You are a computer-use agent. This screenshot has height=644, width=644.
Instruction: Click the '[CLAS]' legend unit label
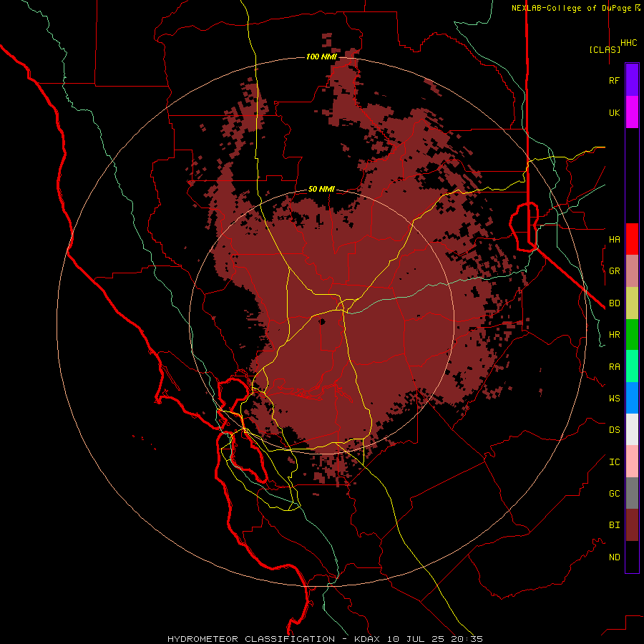click(x=605, y=49)
